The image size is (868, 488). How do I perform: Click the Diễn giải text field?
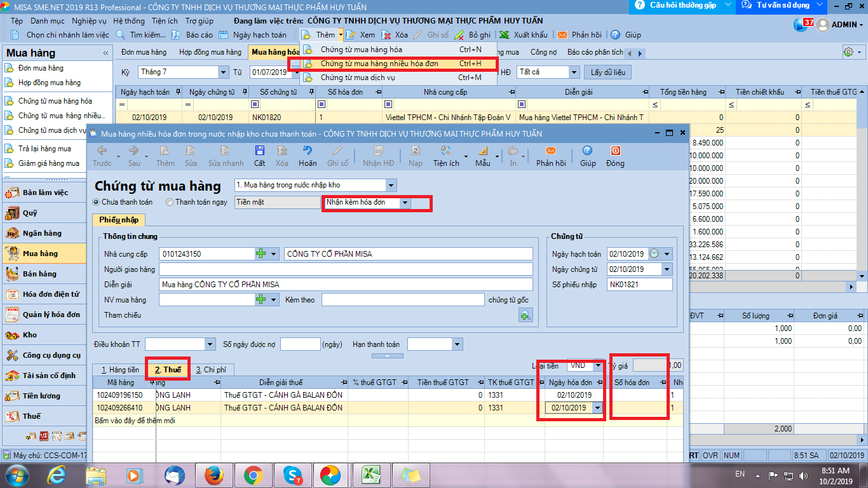click(x=346, y=285)
